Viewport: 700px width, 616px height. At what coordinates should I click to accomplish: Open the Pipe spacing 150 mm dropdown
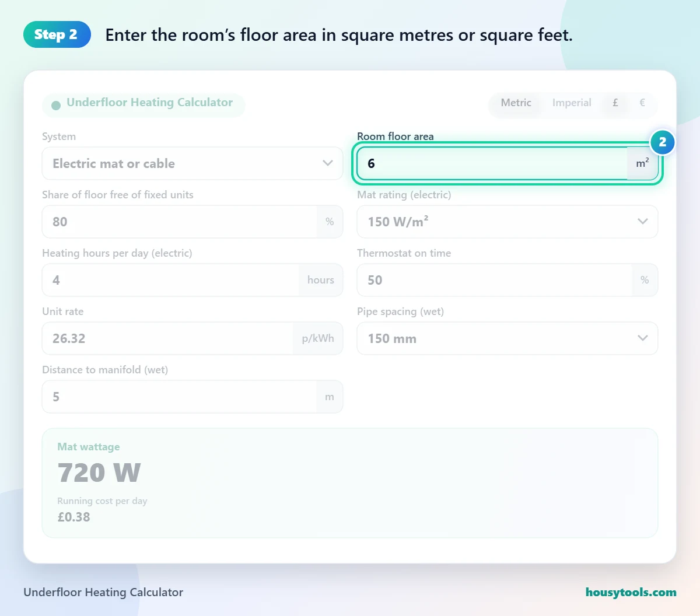pyautogui.click(x=508, y=338)
